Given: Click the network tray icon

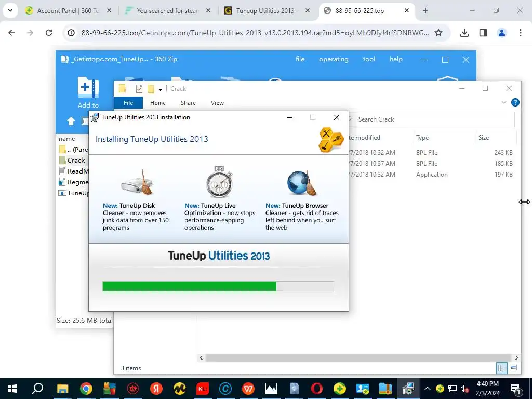Looking at the screenshot, I should 453,389.
